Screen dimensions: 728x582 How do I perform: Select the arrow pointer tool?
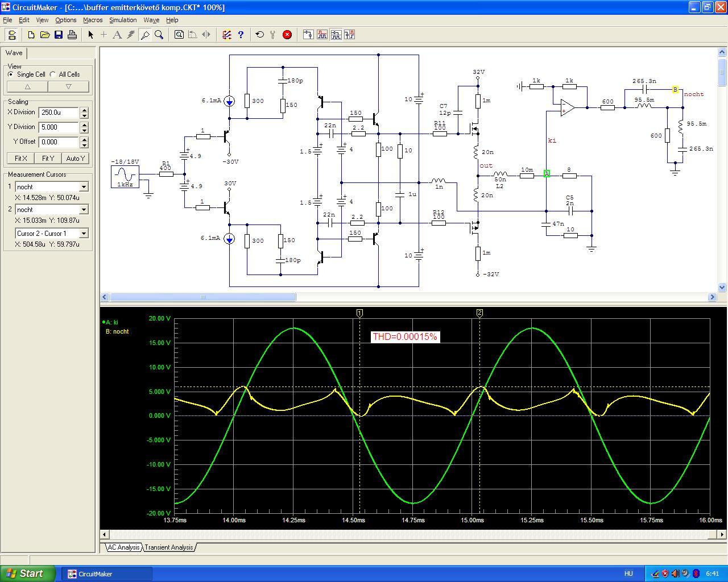pos(90,35)
